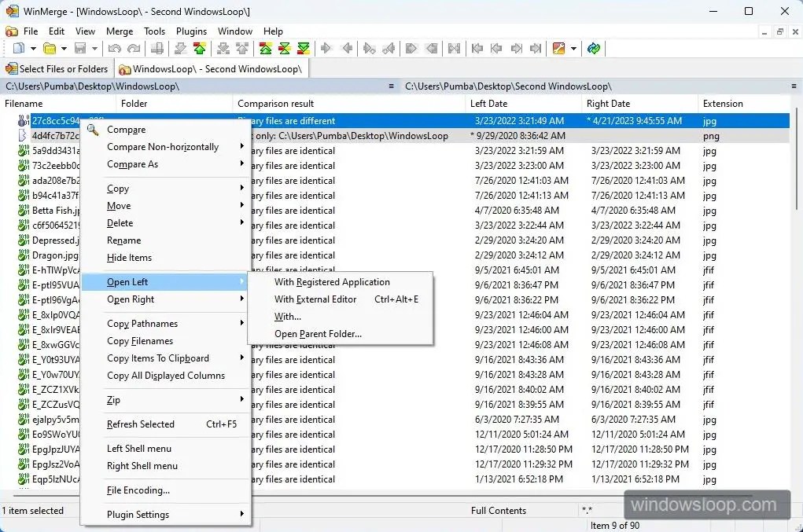Click the Open folder toolbar icon
Screen dimensions: 803x532
pos(50,49)
